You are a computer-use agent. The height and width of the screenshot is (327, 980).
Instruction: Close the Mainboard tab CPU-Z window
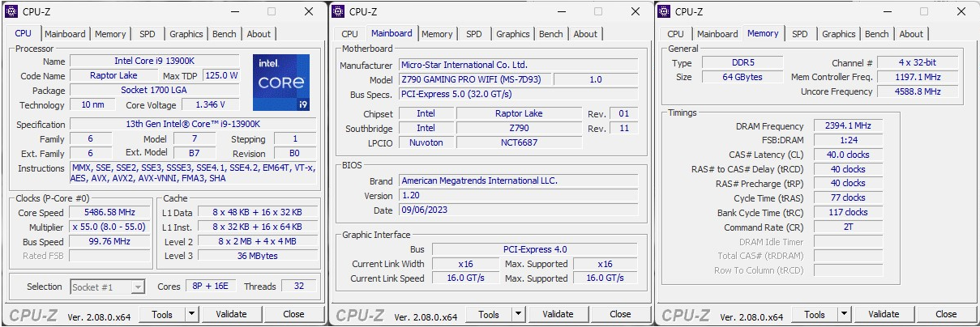(636, 11)
